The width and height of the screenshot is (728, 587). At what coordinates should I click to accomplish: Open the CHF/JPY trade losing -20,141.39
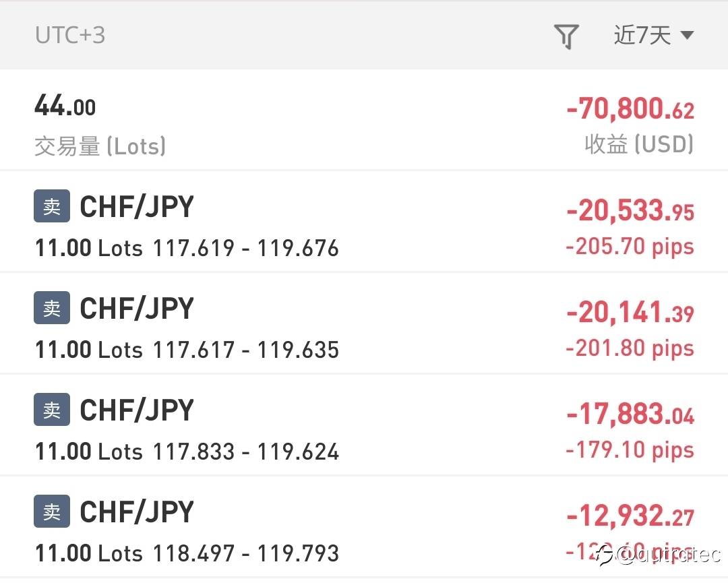(364, 323)
